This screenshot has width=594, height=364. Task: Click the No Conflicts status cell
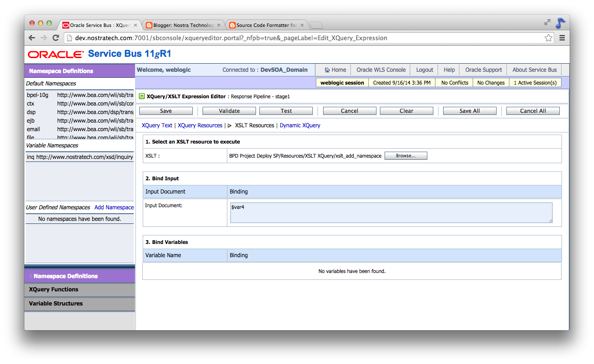(x=455, y=83)
